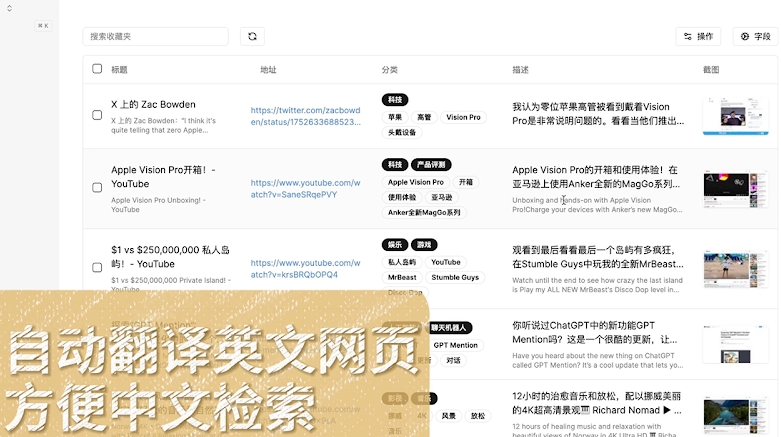Click the 对话 tag
The image size is (781, 437).
coord(453,360)
